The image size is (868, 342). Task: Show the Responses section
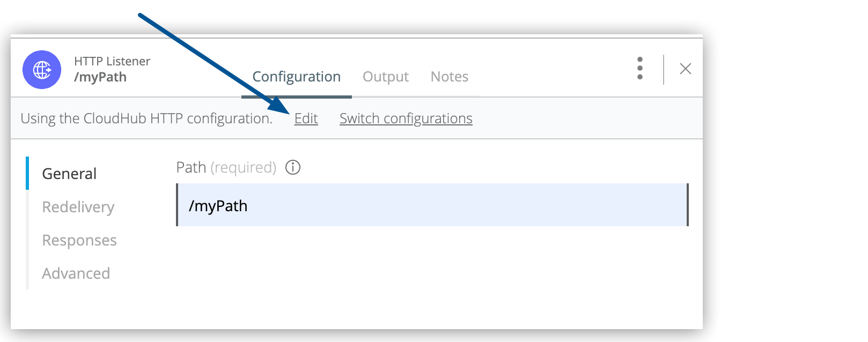pos(79,240)
